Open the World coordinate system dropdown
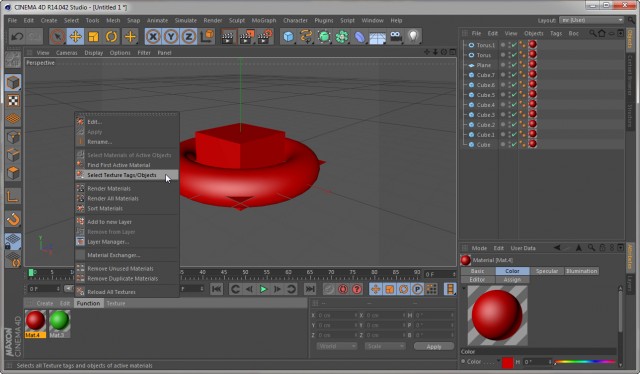Viewport: 640px width, 374px height. (337, 346)
